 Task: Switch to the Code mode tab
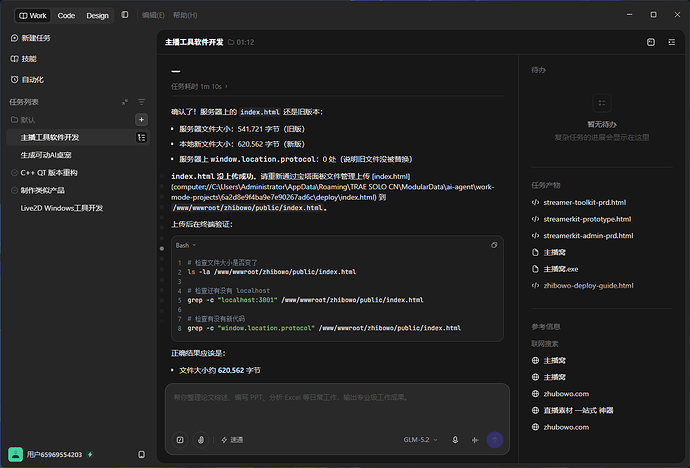tap(66, 15)
